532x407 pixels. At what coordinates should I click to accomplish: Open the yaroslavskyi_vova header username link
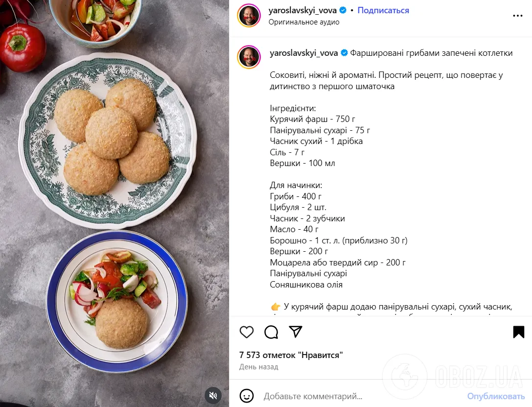[302, 10]
